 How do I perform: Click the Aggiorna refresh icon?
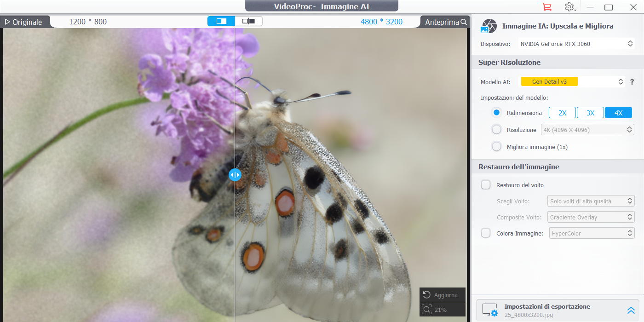point(427,295)
